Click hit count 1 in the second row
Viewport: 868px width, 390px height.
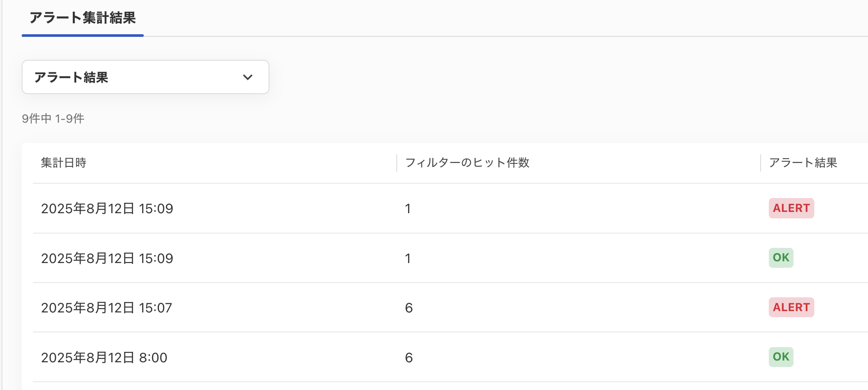point(408,258)
